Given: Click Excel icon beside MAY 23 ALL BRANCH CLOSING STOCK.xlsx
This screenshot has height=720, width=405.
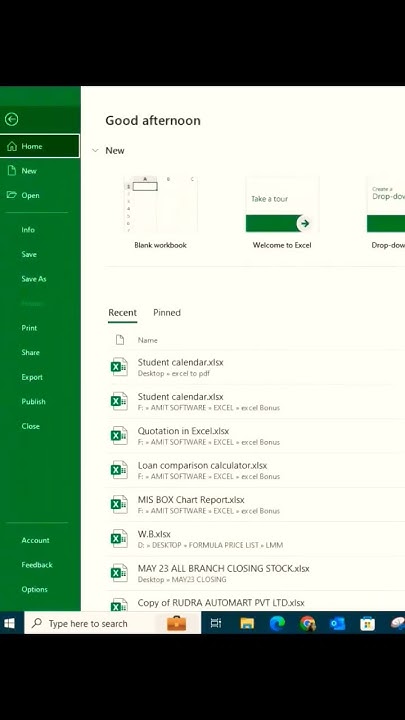Looking at the screenshot, I should [x=119, y=574].
